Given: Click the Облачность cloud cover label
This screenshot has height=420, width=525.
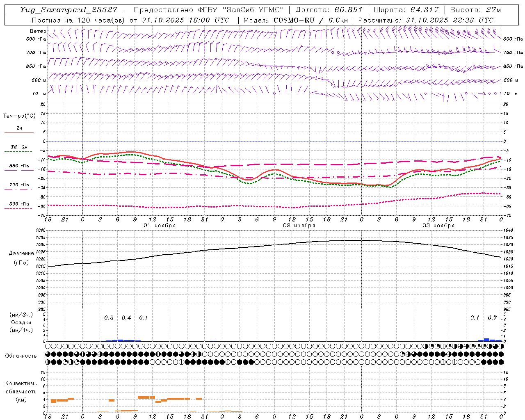Looking at the screenshot, I should (21, 356).
